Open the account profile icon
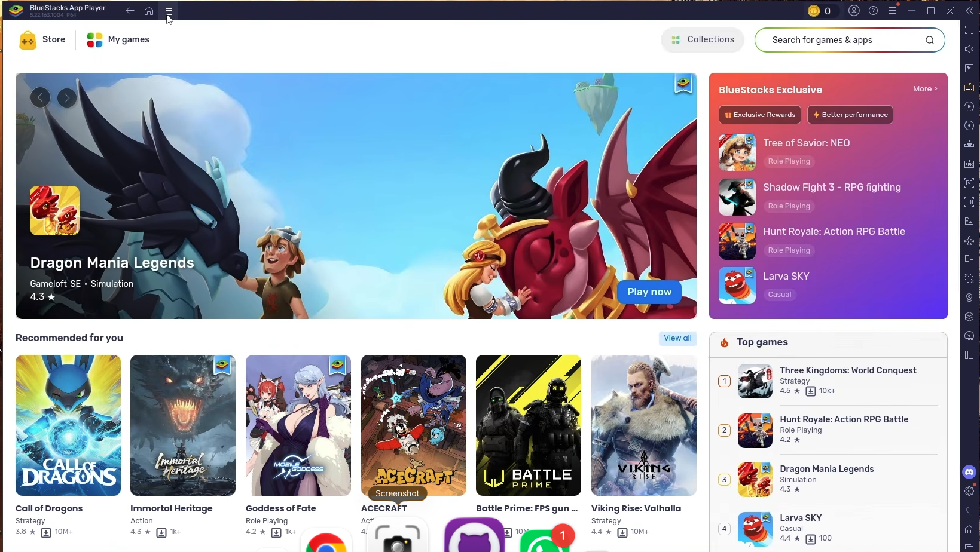The image size is (980, 552). point(854,11)
